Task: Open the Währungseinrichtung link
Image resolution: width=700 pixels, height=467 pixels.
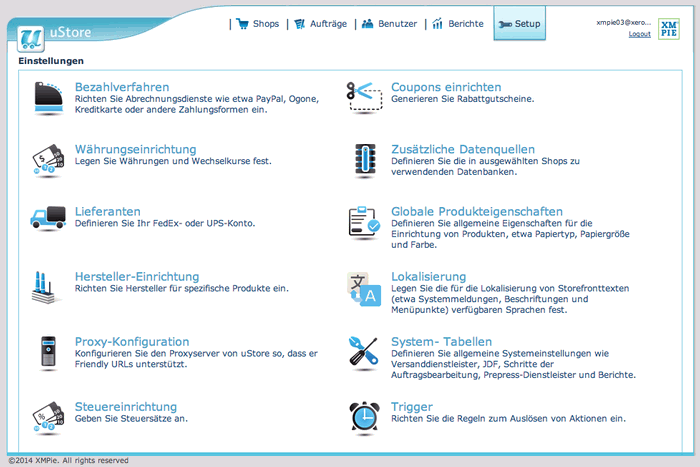Action: point(136,149)
